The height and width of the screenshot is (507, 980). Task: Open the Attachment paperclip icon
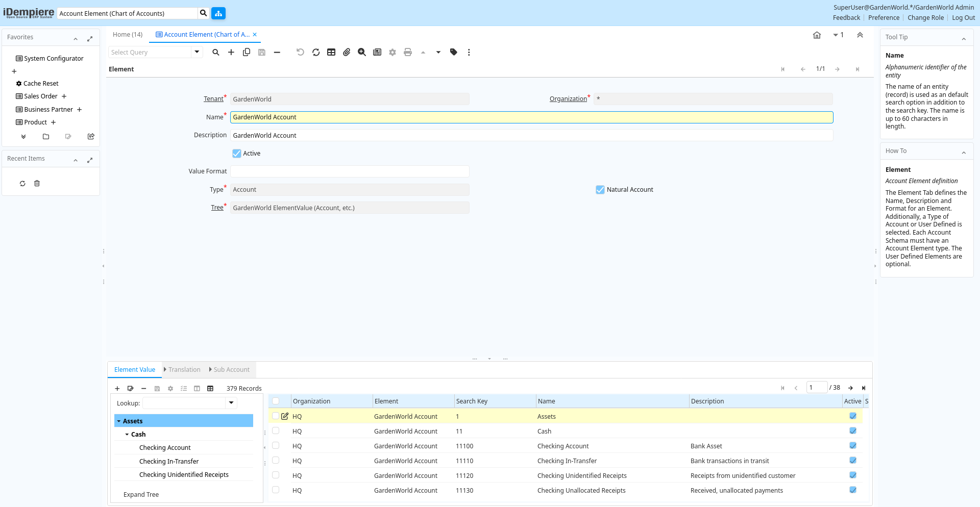pyautogui.click(x=347, y=52)
